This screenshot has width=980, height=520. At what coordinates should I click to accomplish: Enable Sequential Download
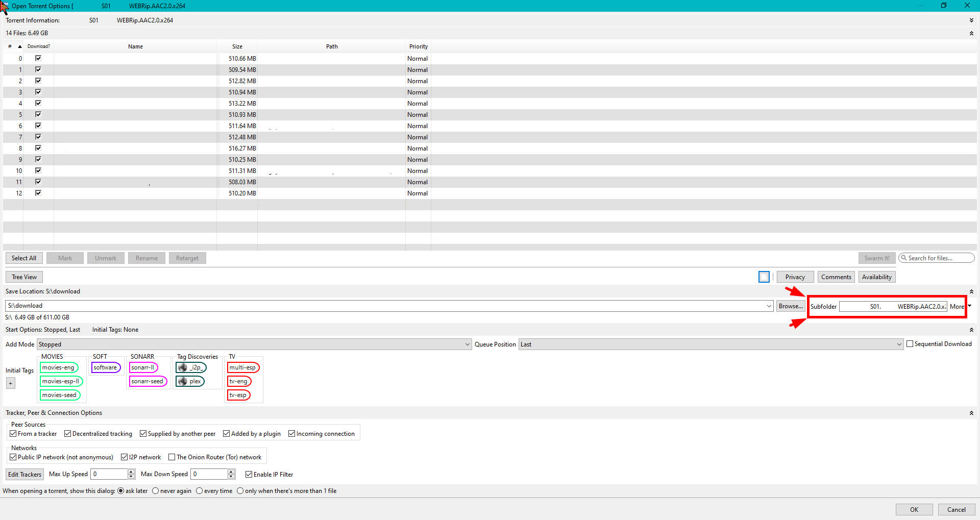click(x=910, y=344)
